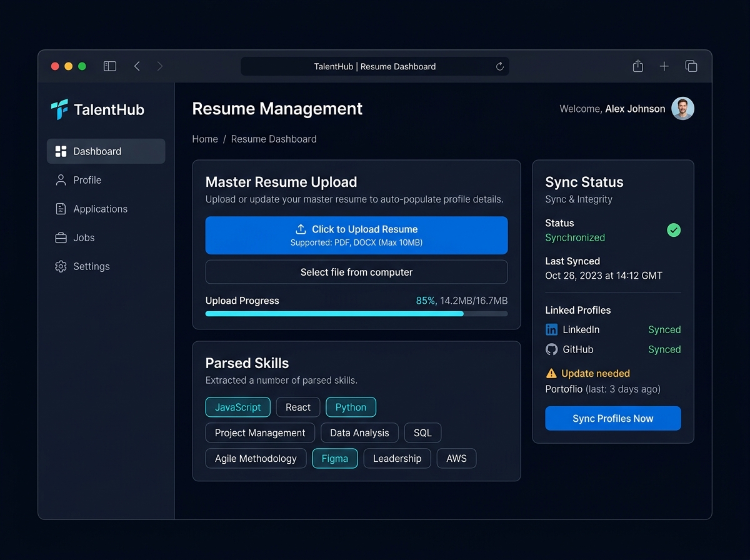Click the Resume Dashboard breadcrumb

tap(274, 139)
